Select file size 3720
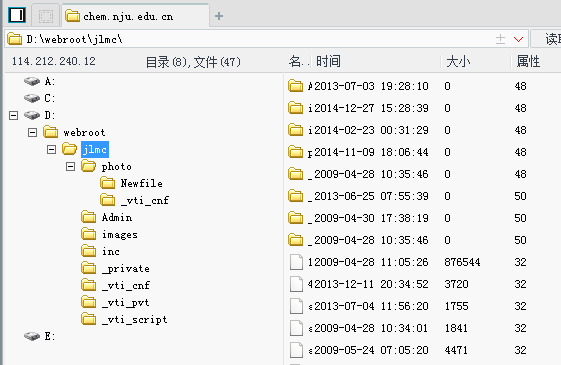Screen dimensions: 561x365 pos(457,284)
